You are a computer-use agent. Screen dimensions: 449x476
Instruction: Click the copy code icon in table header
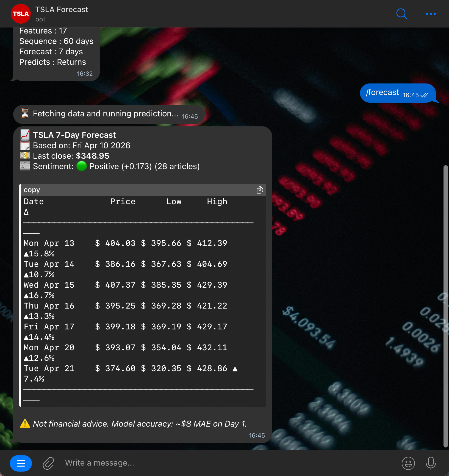click(260, 190)
